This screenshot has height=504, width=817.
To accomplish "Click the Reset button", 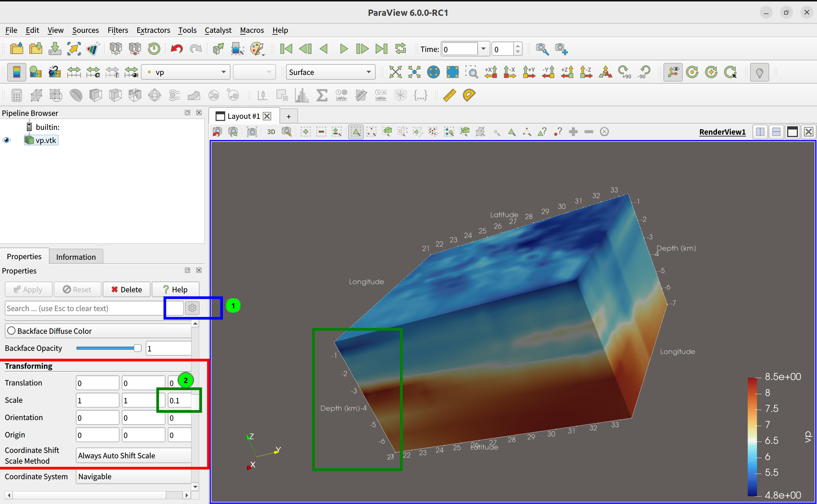I will (x=77, y=289).
